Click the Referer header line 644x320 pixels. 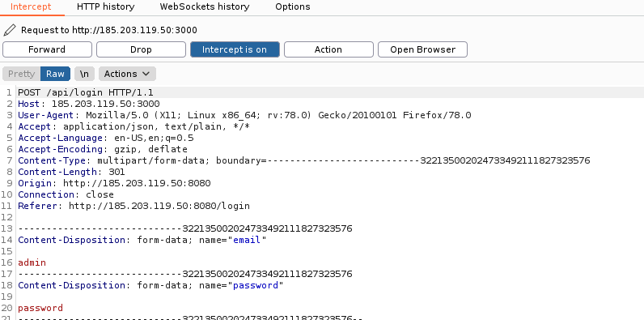(x=133, y=206)
